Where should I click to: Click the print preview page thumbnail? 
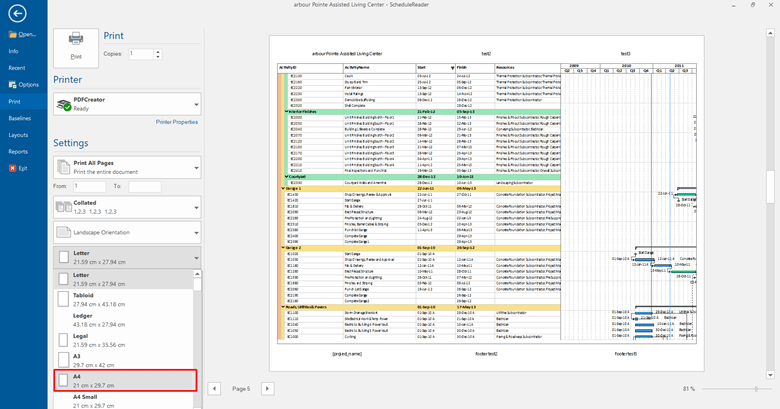coord(487,203)
